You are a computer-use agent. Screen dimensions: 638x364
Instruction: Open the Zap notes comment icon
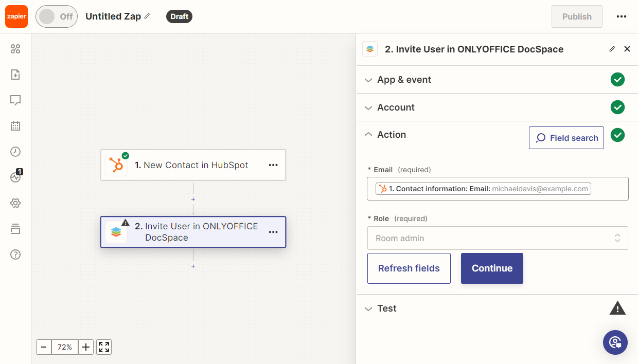[x=15, y=100]
